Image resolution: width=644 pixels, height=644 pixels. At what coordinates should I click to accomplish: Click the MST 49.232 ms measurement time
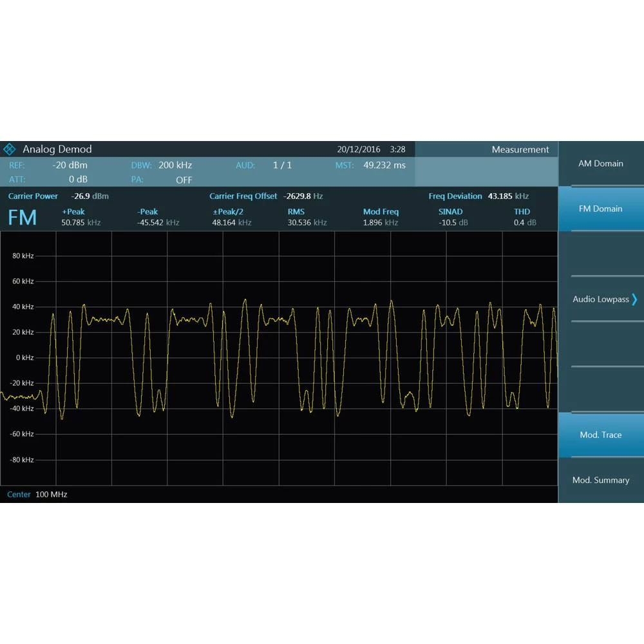384,165
